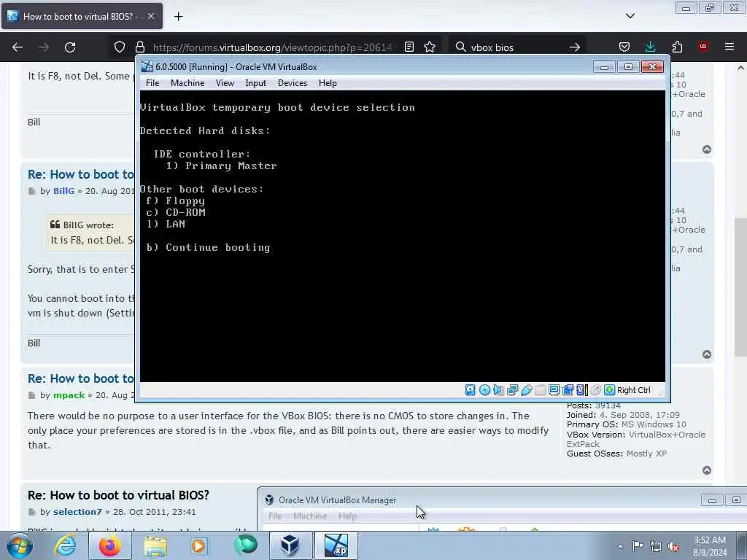Click the hard disk activity indicator in VM status bar
The height and width of the screenshot is (560, 747).
[x=471, y=390]
